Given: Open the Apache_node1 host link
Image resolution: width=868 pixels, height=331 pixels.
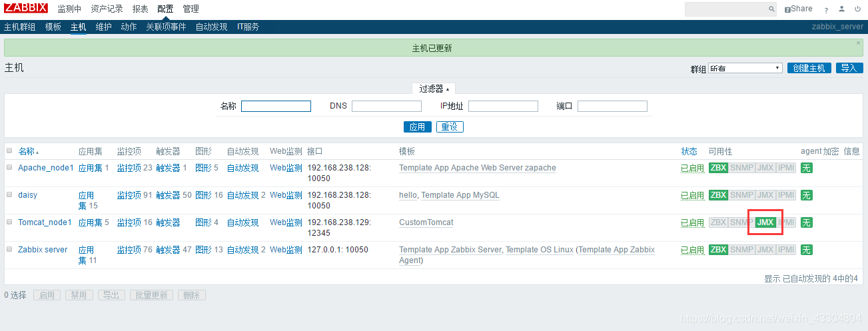Looking at the screenshot, I should click(x=45, y=168).
